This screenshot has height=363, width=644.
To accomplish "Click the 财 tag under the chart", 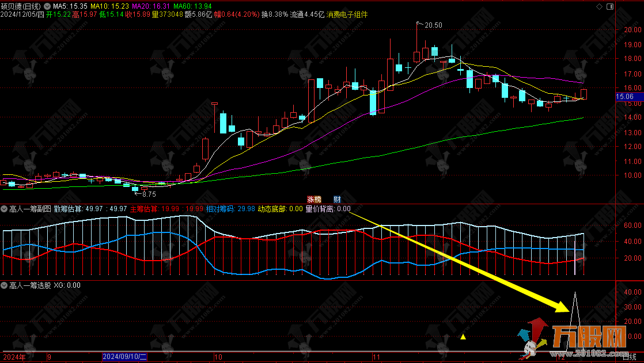I will click(x=337, y=200).
